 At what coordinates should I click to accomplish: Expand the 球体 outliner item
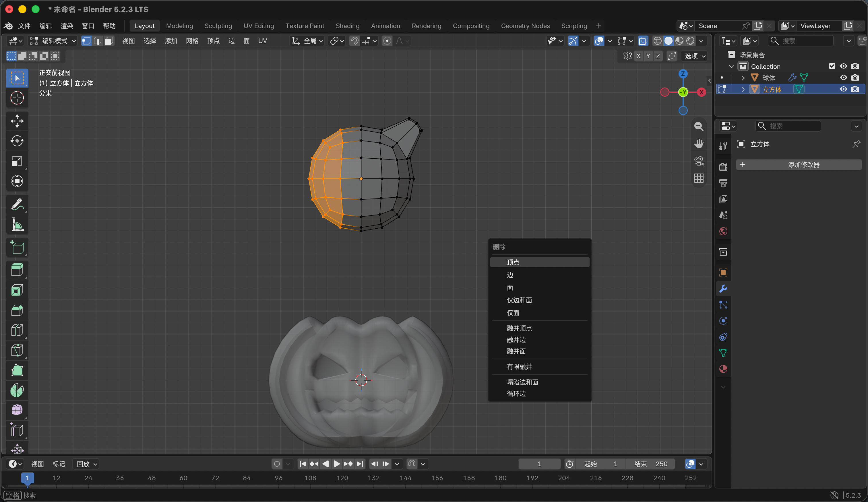point(743,78)
